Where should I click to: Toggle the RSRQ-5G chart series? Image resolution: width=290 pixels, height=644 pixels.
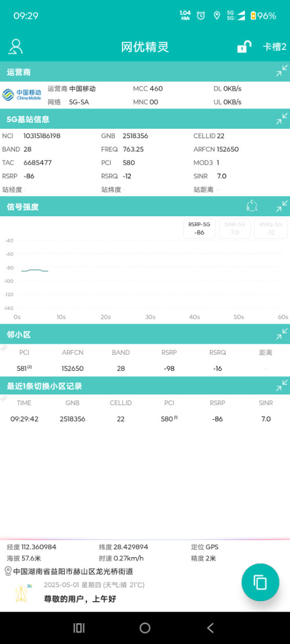point(271,228)
